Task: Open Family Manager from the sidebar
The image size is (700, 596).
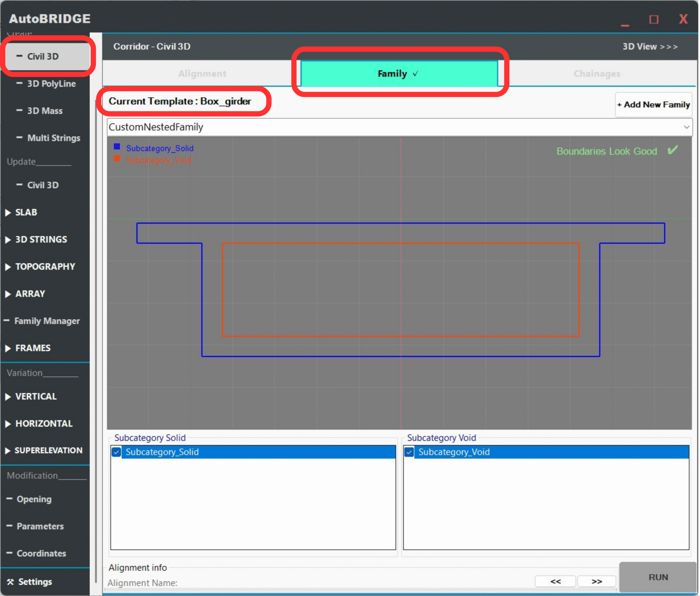Action: [47, 321]
